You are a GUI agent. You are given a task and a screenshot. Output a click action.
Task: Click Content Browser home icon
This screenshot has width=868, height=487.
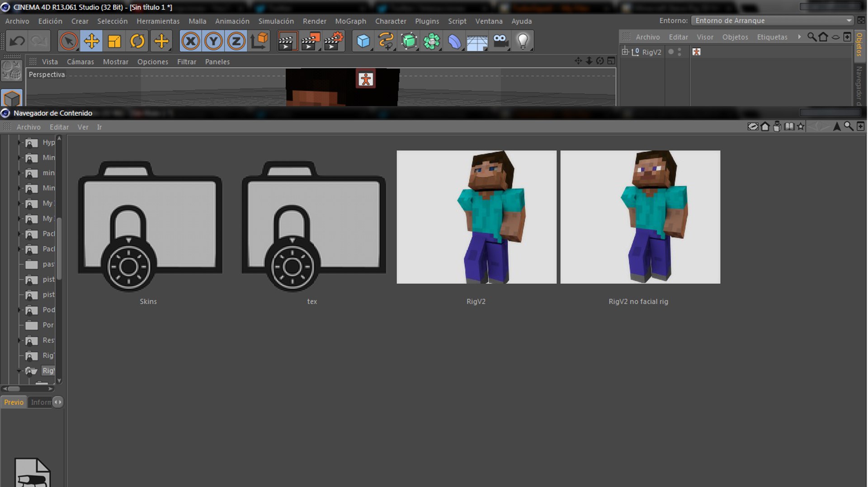pos(765,127)
